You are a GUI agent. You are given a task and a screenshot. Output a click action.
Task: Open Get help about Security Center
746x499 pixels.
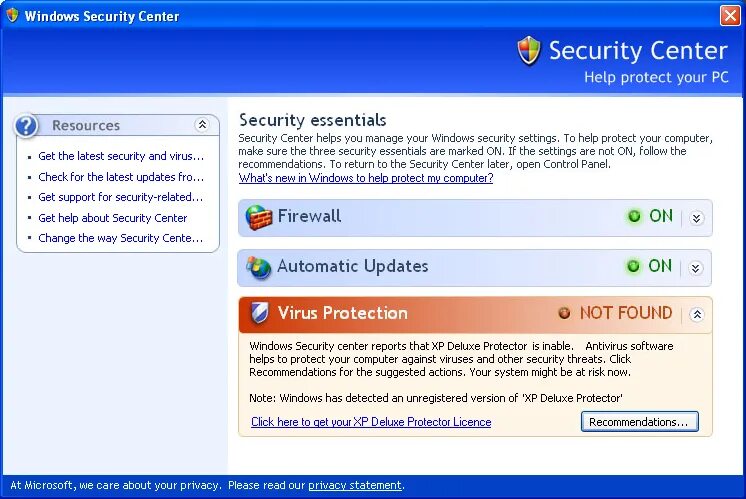point(113,218)
